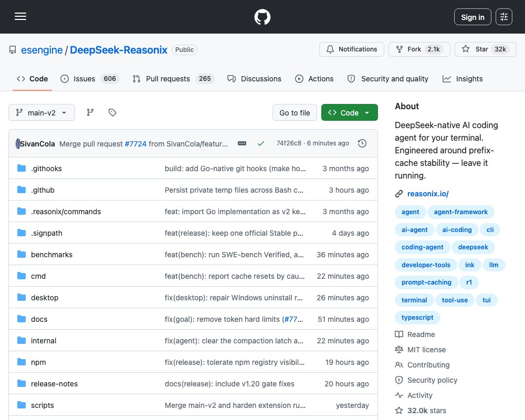Open the Insights tab

pos(463,79)
